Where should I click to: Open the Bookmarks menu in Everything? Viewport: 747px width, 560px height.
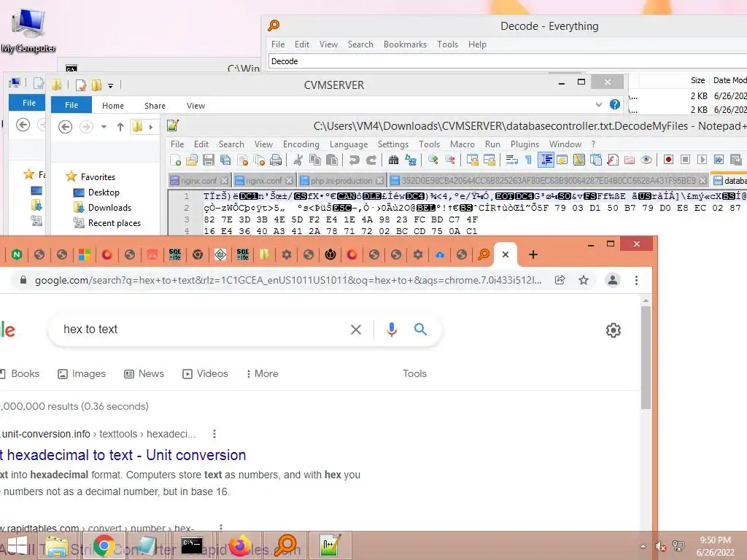coord(405,44)
